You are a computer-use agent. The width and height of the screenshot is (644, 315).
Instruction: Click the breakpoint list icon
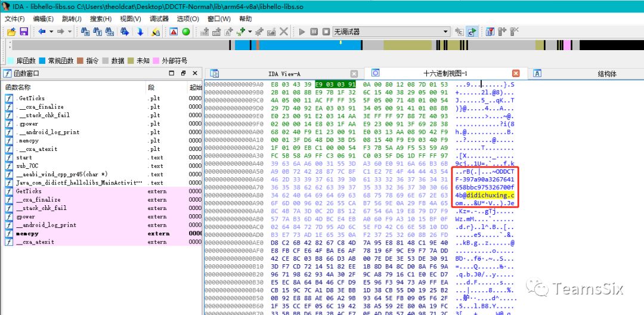tap(490, 32)
